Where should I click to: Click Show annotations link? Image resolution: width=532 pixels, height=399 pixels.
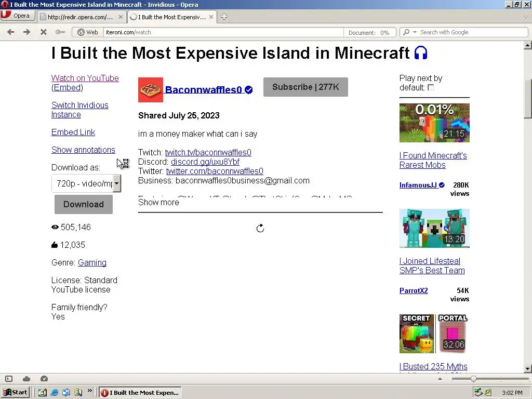[x=83, y=150]
